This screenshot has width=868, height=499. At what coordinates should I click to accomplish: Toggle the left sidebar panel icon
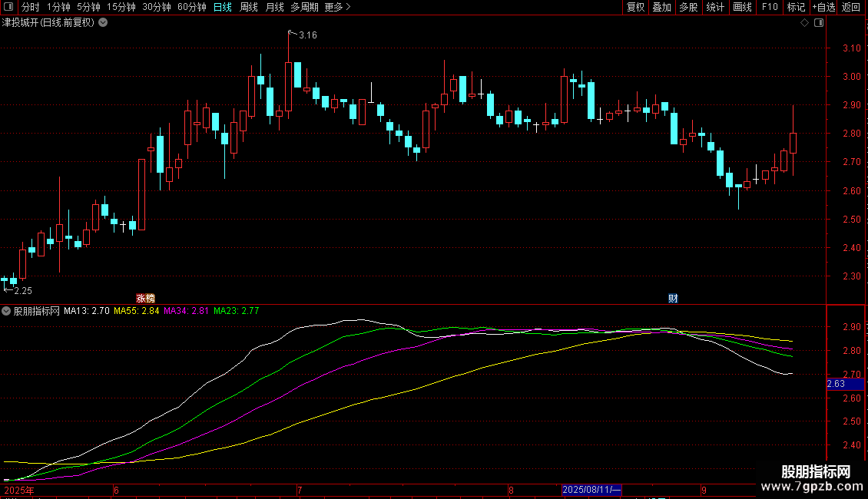8,7
